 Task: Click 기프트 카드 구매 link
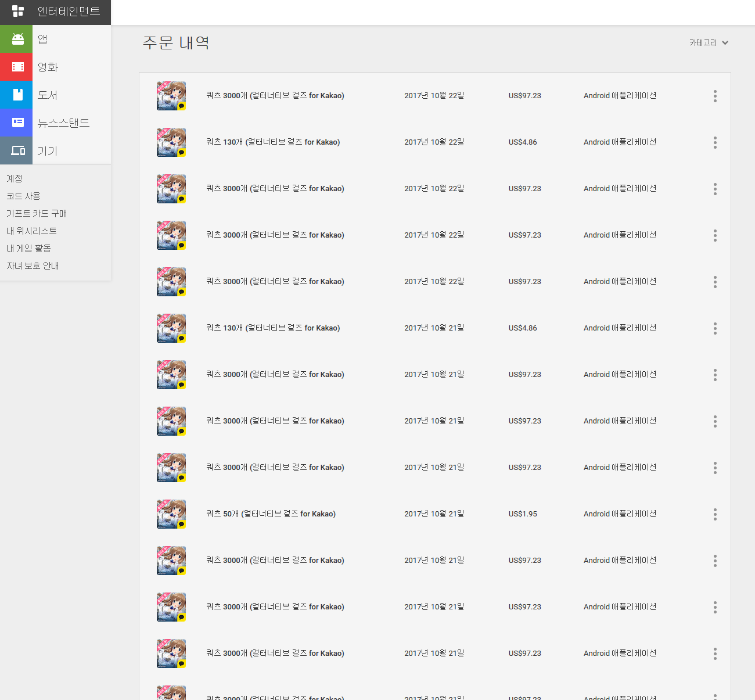(x=37, y=213)
